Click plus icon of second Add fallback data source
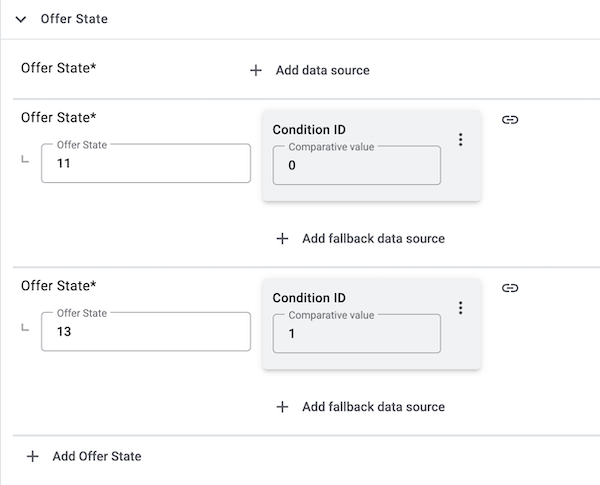The image size is (600, 485). pyautogui.click(x=282, y=407)
